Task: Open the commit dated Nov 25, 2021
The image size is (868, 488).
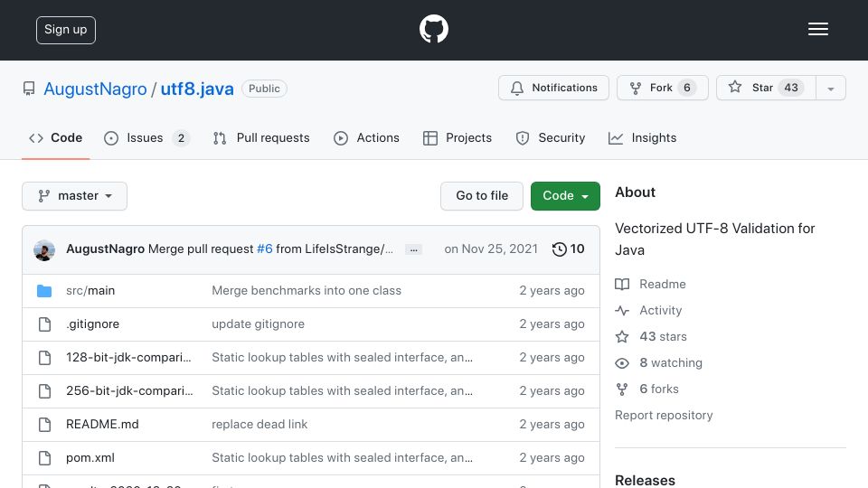Action: (x=491, y=249)
